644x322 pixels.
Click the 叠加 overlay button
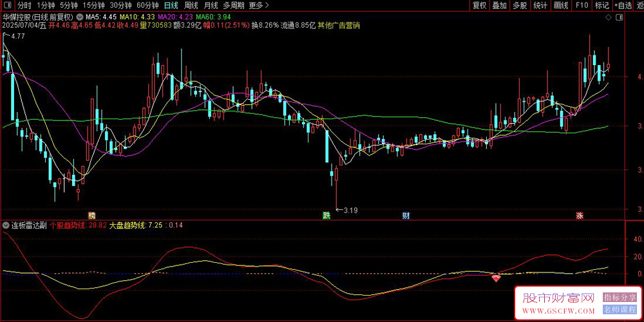500,5
